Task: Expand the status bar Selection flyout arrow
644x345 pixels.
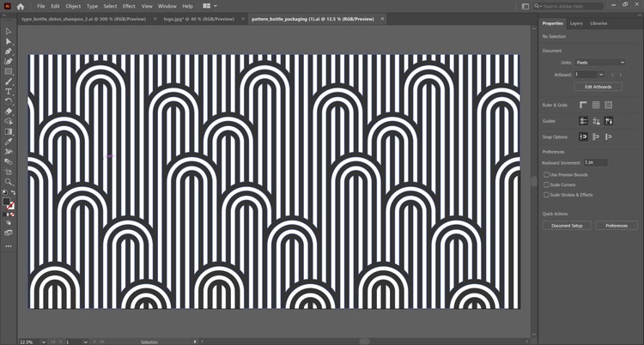Action: (195, 342)
